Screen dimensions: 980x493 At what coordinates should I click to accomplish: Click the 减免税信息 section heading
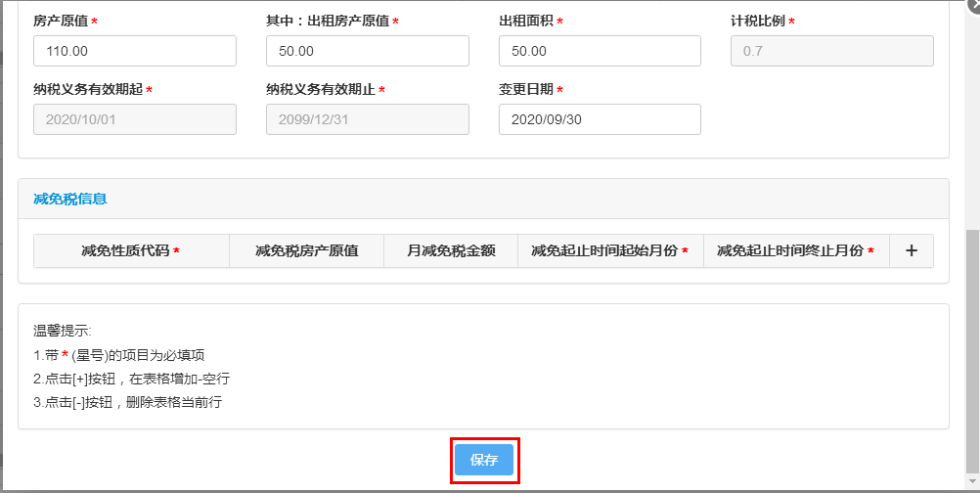pos(70,199)
